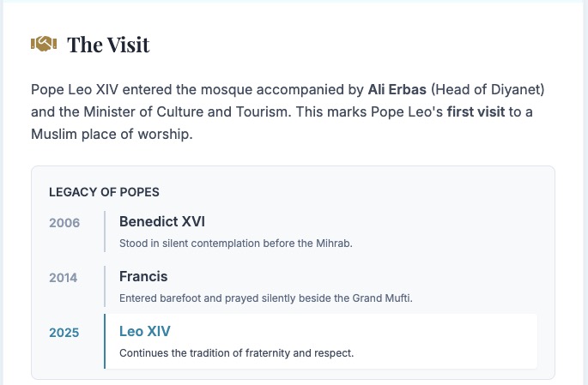The height and width of the screenshot is (385, 588).
Task: Select the 2006 timeline year
Action: [x=64, y=223]
